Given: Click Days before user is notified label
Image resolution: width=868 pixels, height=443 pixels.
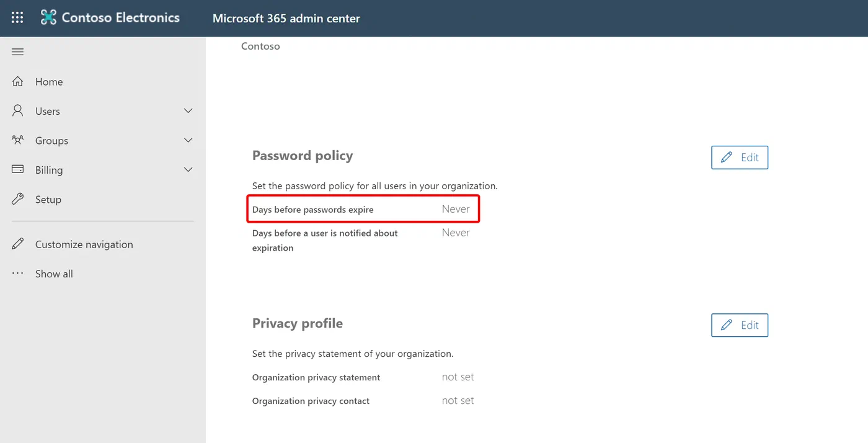Looking at the screenshot, I should (325, 240).
